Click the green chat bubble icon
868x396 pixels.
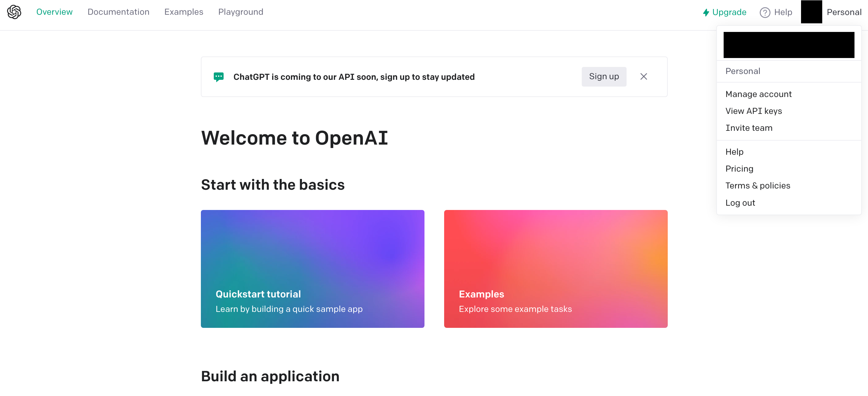point(218,77)
